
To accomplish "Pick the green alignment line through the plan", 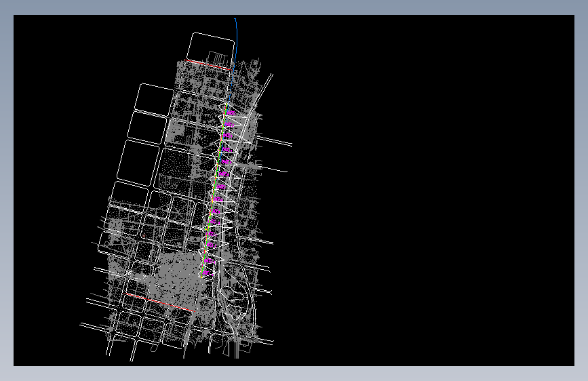I will (x=214, y=191).
